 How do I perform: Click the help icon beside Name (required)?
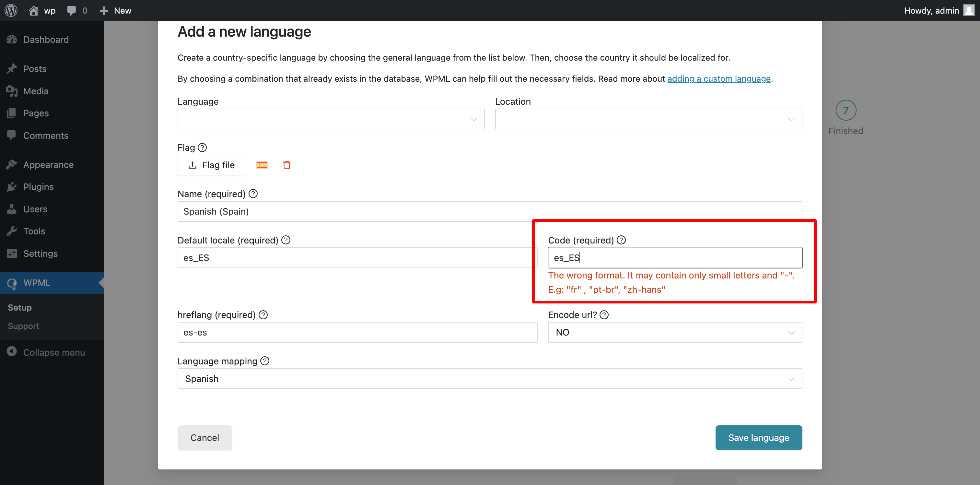click(x=253, y=194)
